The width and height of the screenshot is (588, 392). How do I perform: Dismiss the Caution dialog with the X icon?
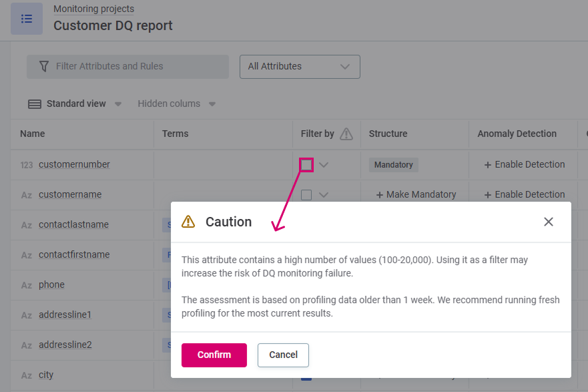549,221
